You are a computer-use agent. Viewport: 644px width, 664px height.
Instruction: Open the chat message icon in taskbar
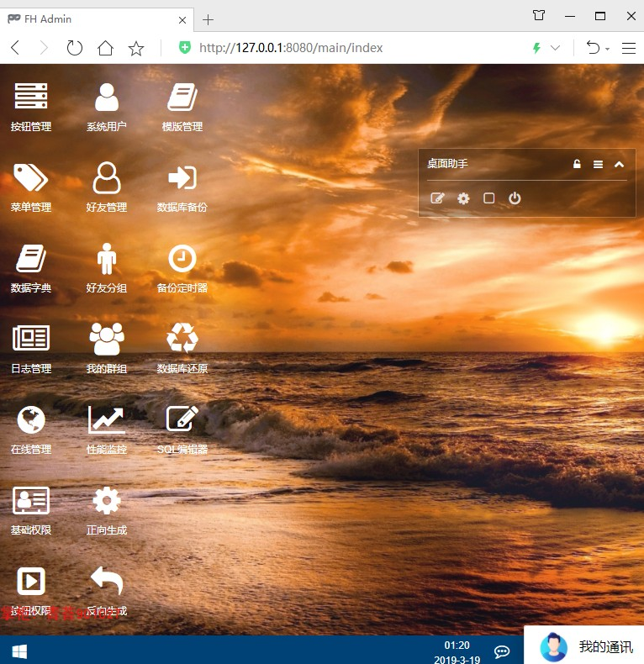[502, 651]
